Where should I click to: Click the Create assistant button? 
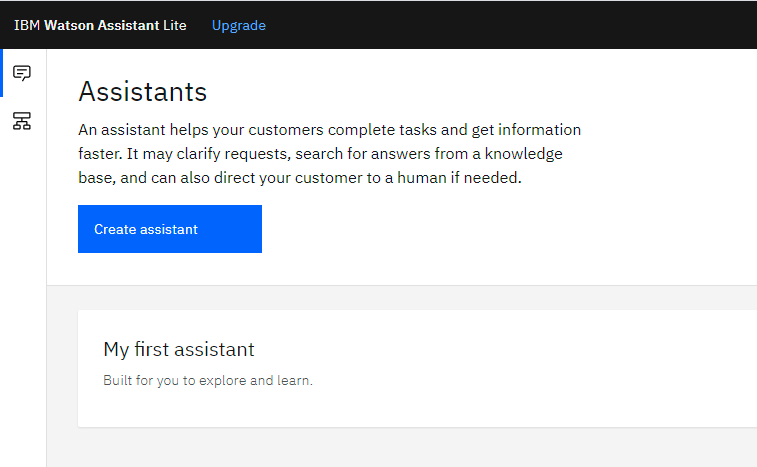170,229
